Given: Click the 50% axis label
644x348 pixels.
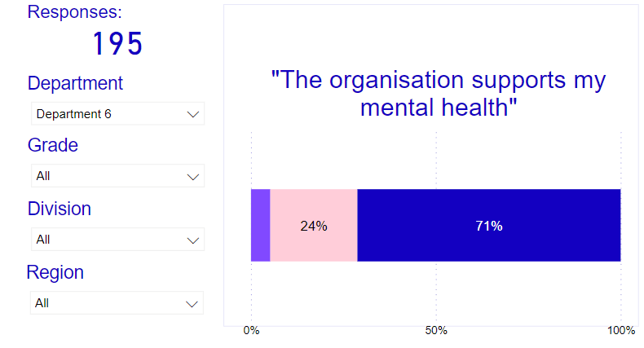Looking at the screenshot, I should 436,330.
